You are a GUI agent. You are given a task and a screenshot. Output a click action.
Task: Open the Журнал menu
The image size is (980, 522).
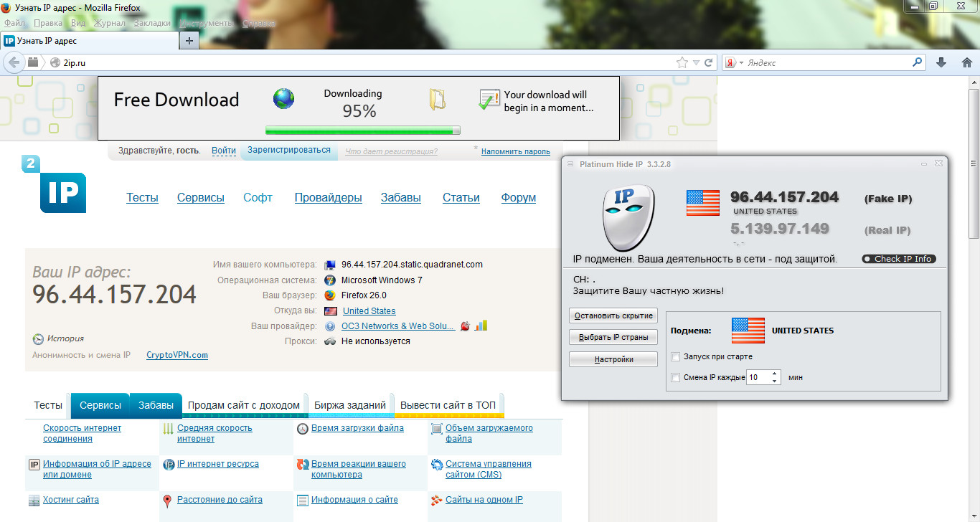pos(109,23)
